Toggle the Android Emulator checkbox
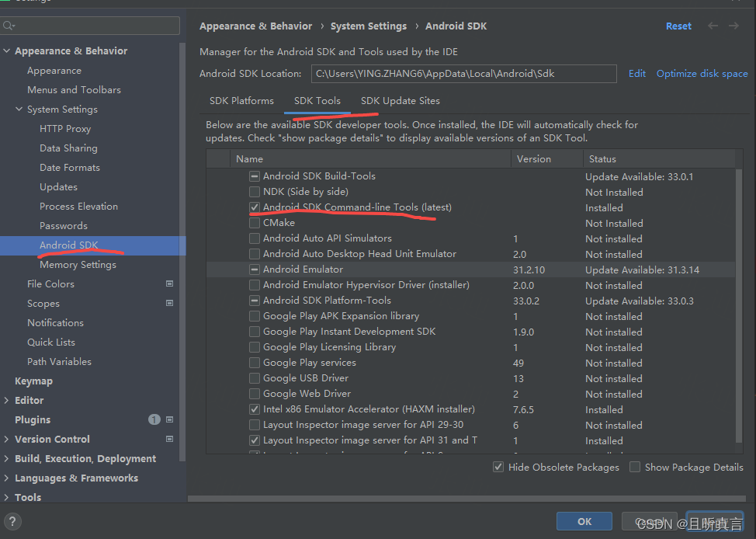The height and width of the screenshot is (539, 756). click(255, 269)
